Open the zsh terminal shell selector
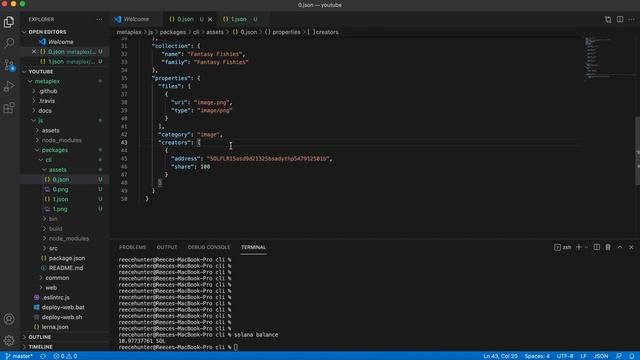Screen dimensions: 640x360 pos(562,247)
